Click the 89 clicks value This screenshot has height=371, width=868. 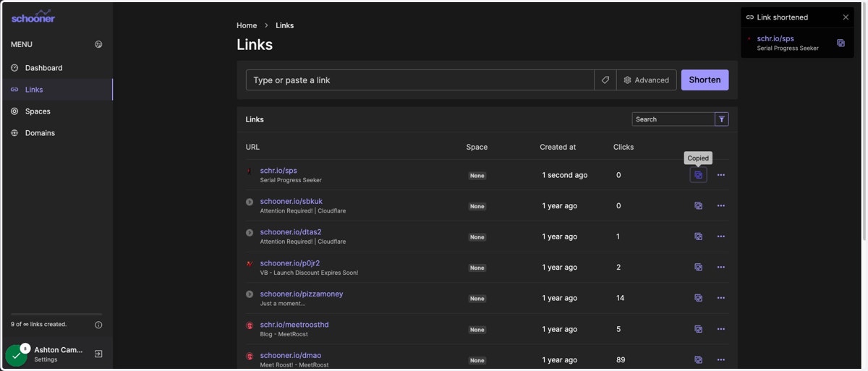click(621, 359)
